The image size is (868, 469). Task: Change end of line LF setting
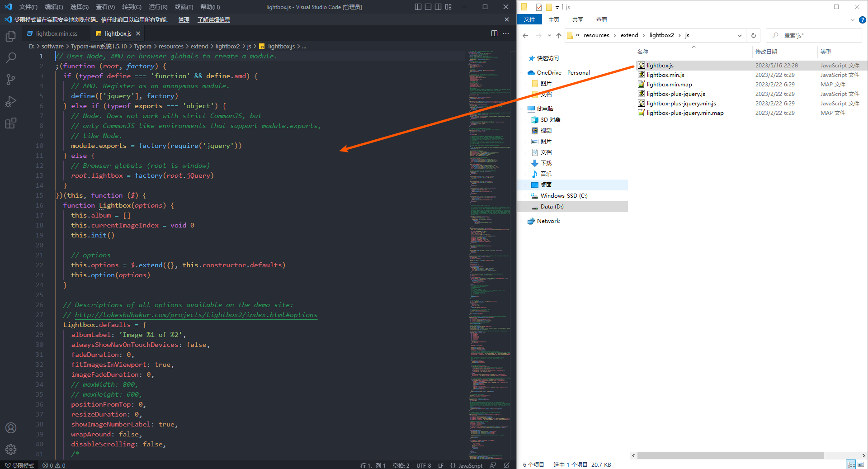pyautogui.click(x=440, y=465)
